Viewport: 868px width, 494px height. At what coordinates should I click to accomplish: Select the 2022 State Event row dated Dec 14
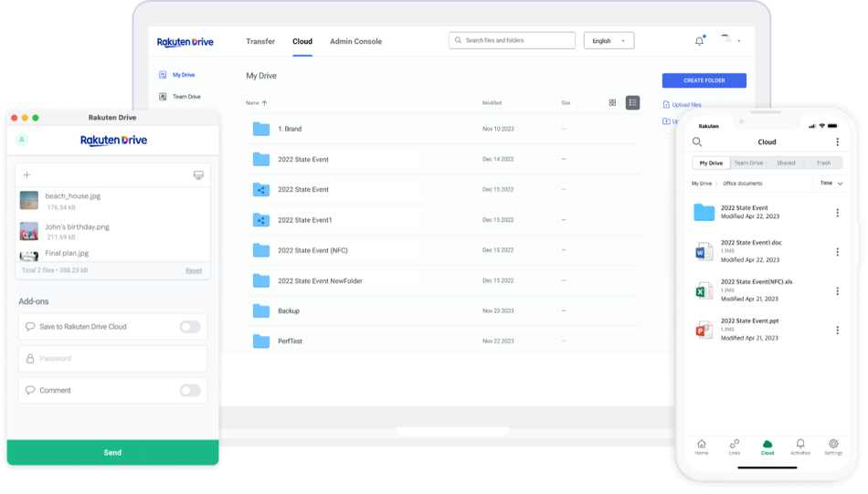(443, 159)
